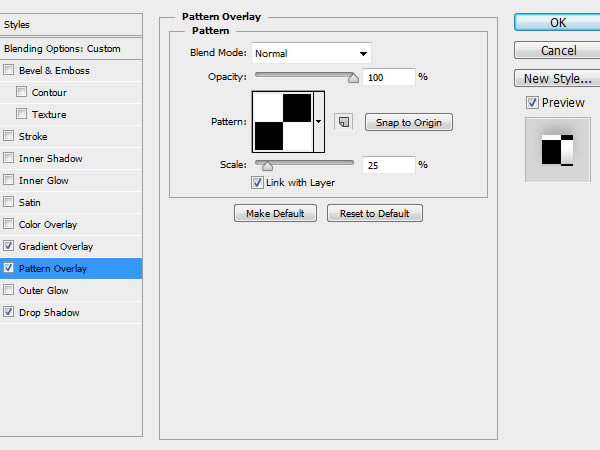Uncheck the Pattern Overlay checkbox
Screen dimensions: 600x450
pos(8,268)
